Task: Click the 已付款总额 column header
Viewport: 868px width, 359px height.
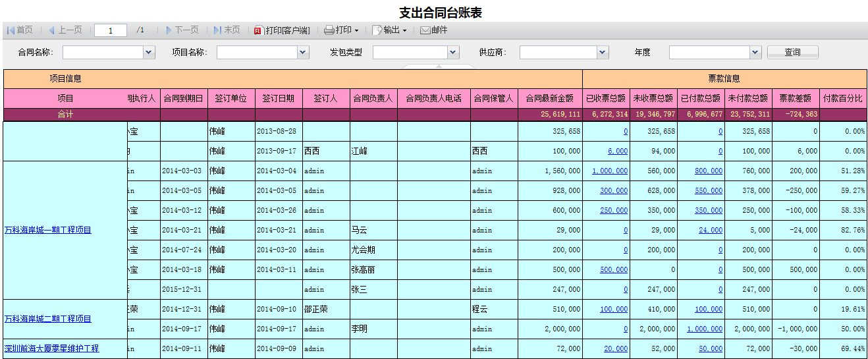Action: click(701, 99)
